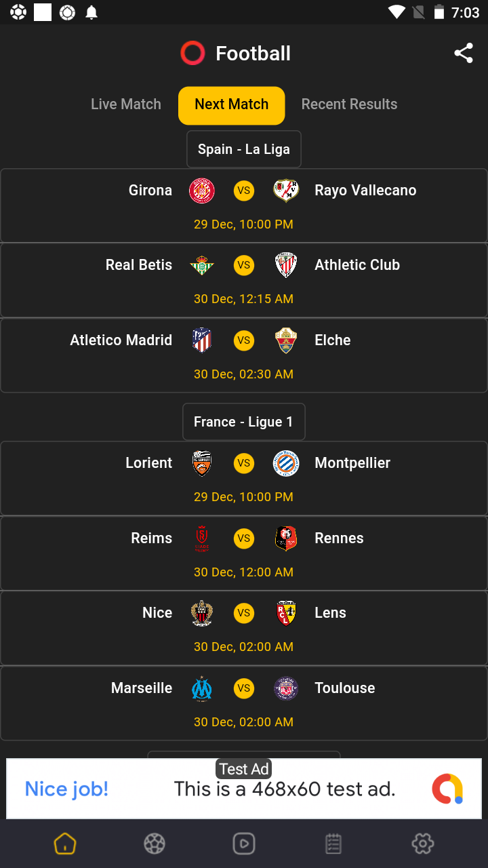Open settings gear in bottom navigation

point(423,844)
